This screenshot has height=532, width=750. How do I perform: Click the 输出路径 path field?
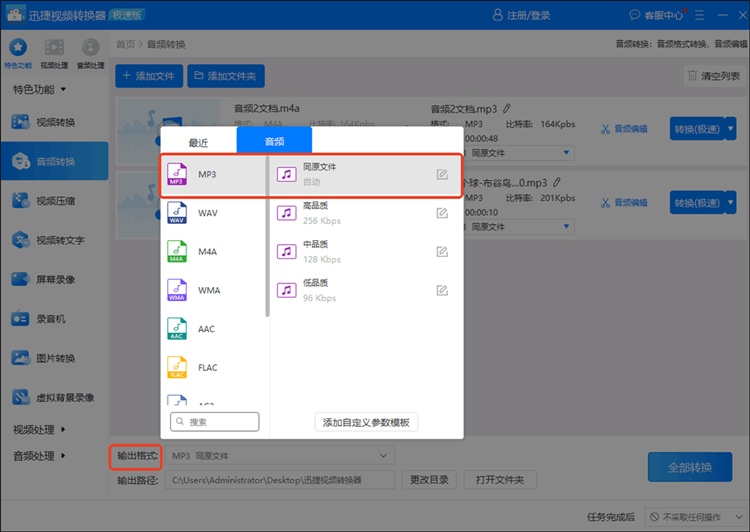[280, 479]
